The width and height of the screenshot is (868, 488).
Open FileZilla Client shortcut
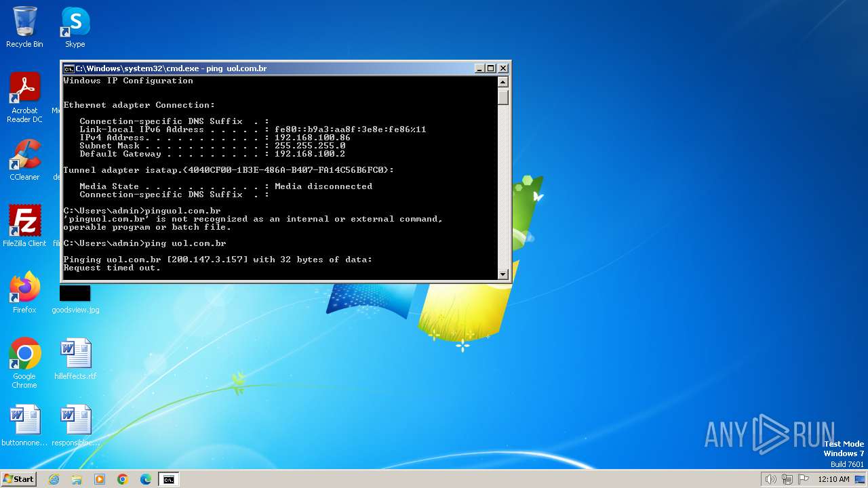pos(24,226)
